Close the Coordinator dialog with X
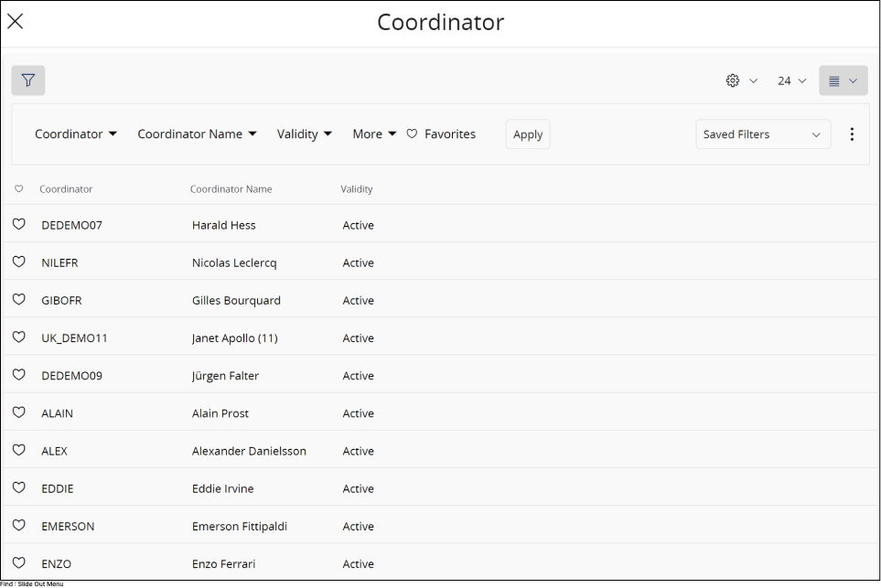This screenshot has width=881, height=588. click(x=16, y=22)
